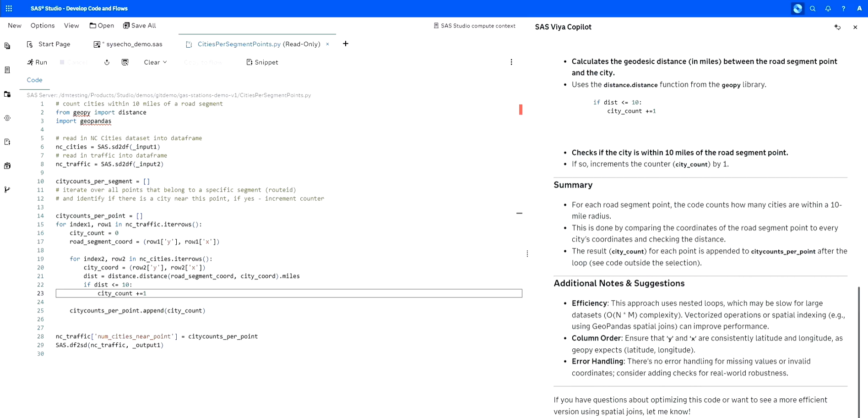The image size is (868, 418).
Task: Collapse the code fold marker
Action: (x=519, y=213)
